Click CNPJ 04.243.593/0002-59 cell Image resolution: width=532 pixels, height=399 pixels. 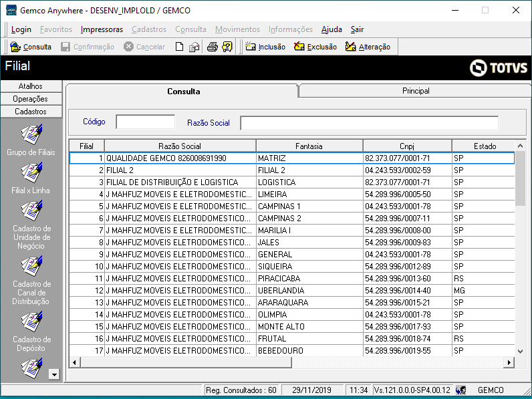tap(407, 170)
